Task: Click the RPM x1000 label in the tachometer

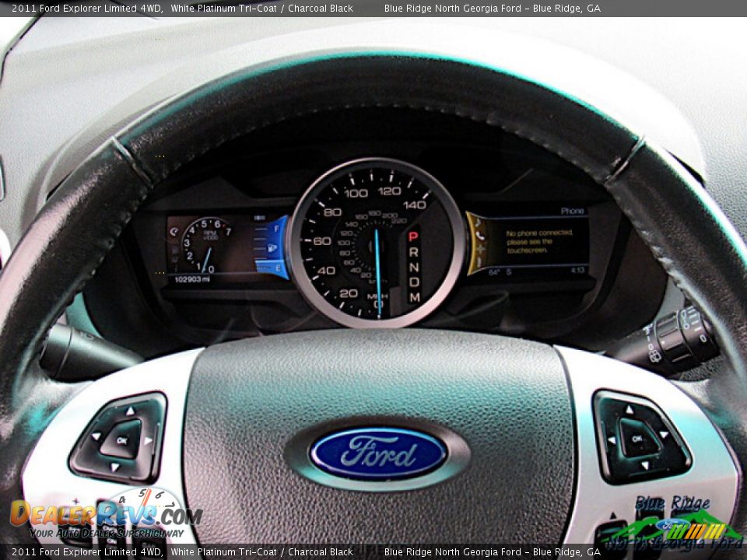Action: coord(210,235)
